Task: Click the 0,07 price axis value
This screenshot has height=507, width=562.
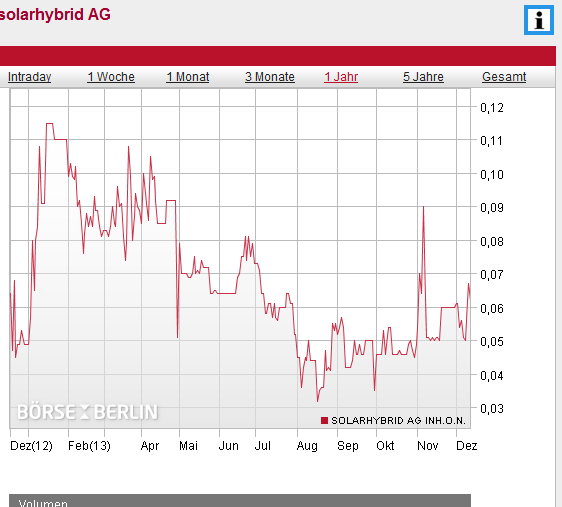Action: pos(492,274)
